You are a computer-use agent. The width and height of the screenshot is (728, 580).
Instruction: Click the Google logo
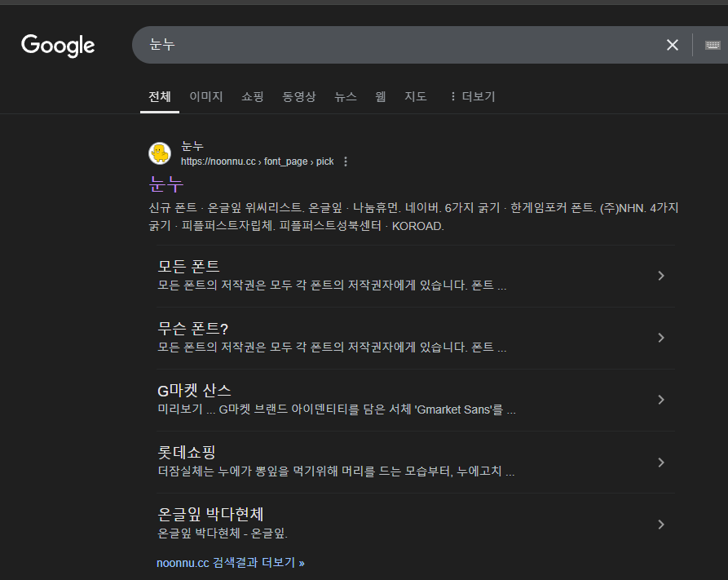pyautogui.click(x=58, y=46)
